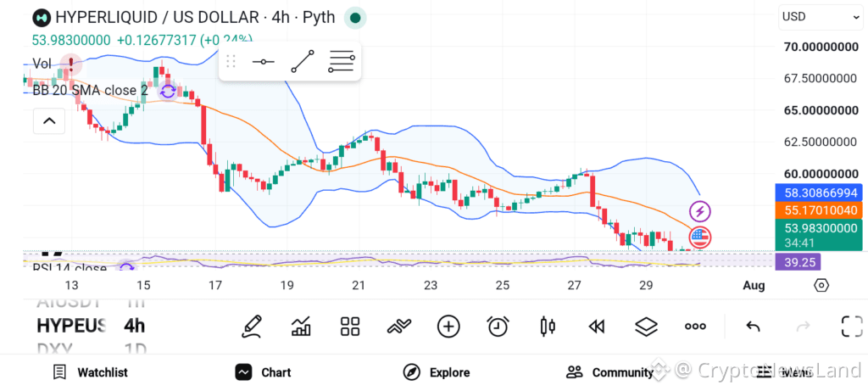Open the Watchlist tab
Screen dimensions: 868x391
pos(90,372)
